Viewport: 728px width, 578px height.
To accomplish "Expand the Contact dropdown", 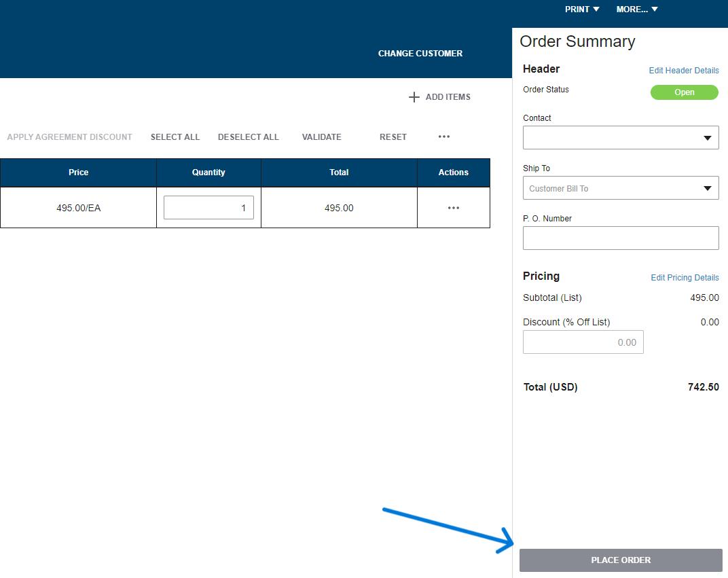I will (621, 137).
